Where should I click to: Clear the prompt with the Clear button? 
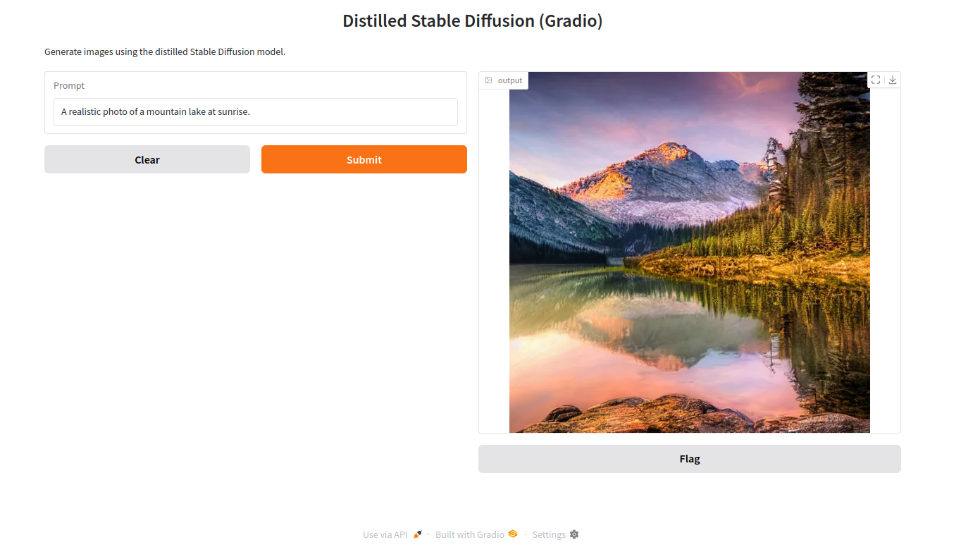[x=147, y=159]
